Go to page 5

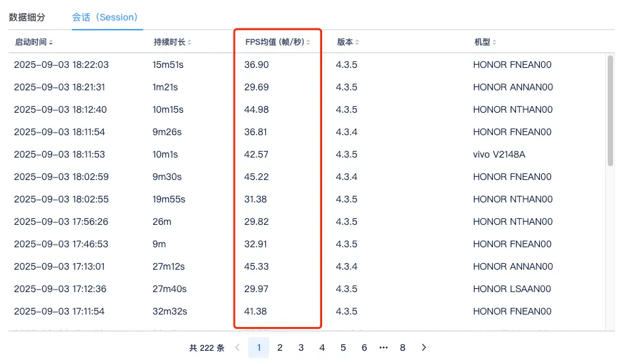click(x=343, y=348)
